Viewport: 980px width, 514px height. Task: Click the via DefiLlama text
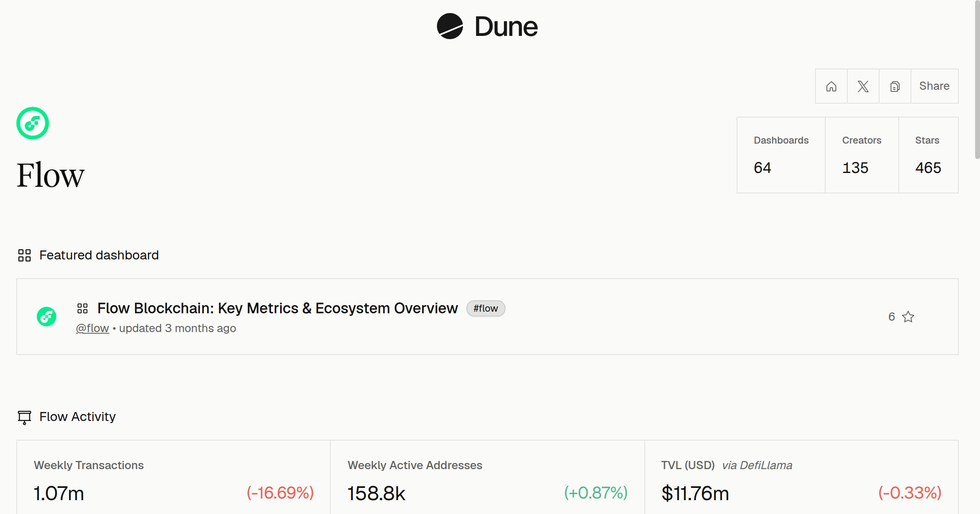(757, 465)
